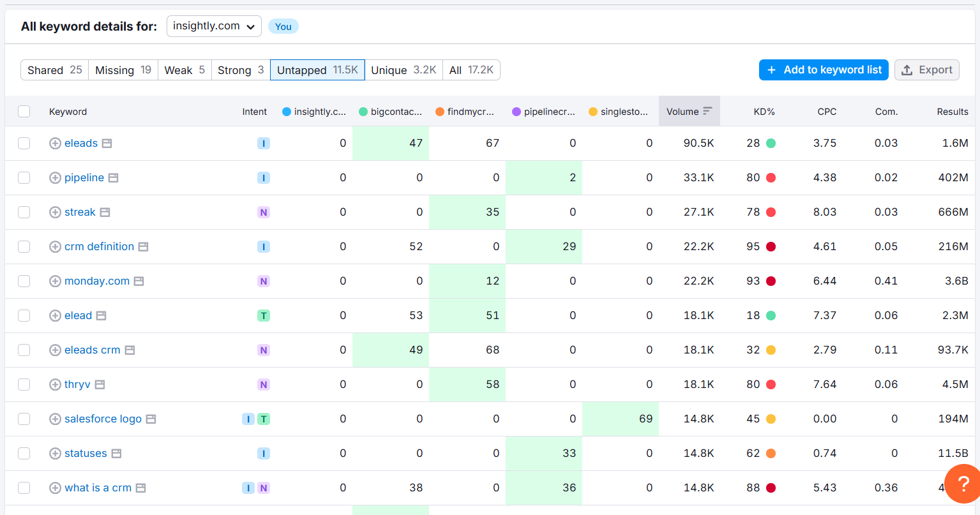Click the You badge next to domain
This screenshot has height=515, width=980.
(283, 26)
